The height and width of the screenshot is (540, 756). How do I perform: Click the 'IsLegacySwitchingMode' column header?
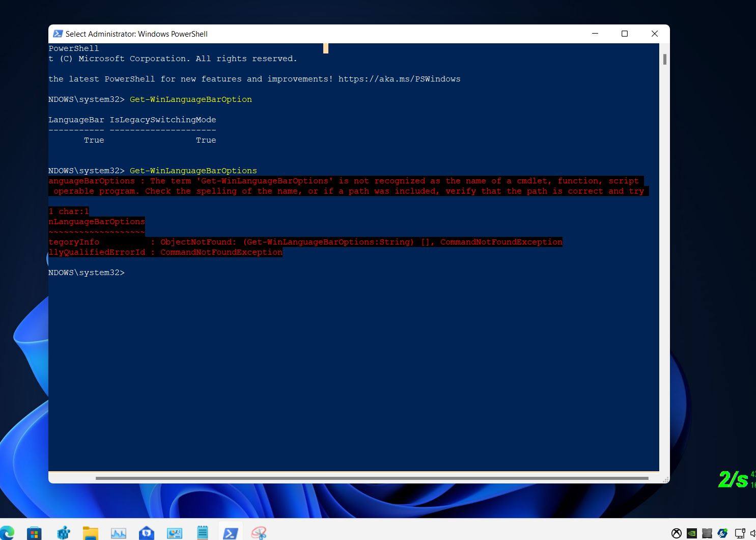pyautogui.click(x=163, y=120)
